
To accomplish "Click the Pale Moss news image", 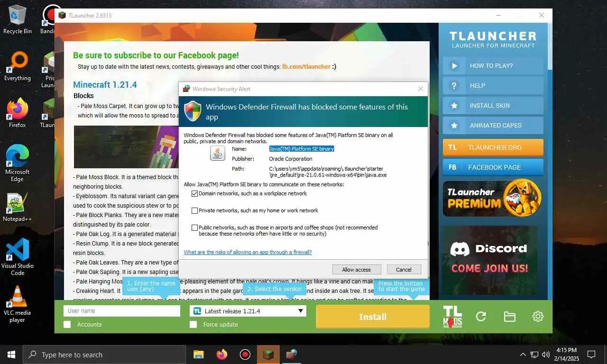I will tap(126, 147).
